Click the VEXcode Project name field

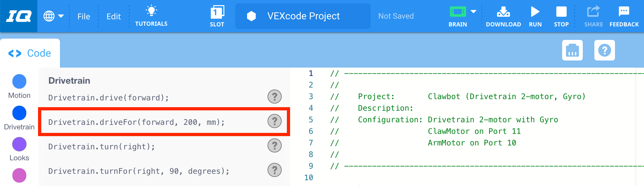(x=303, y=16)
